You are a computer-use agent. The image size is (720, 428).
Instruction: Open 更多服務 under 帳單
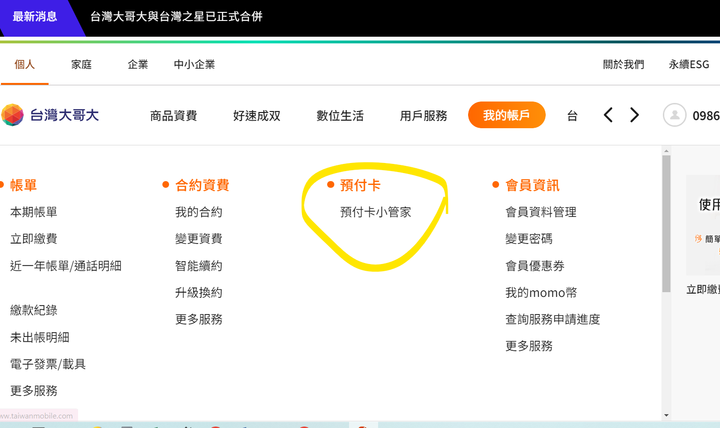34,391
